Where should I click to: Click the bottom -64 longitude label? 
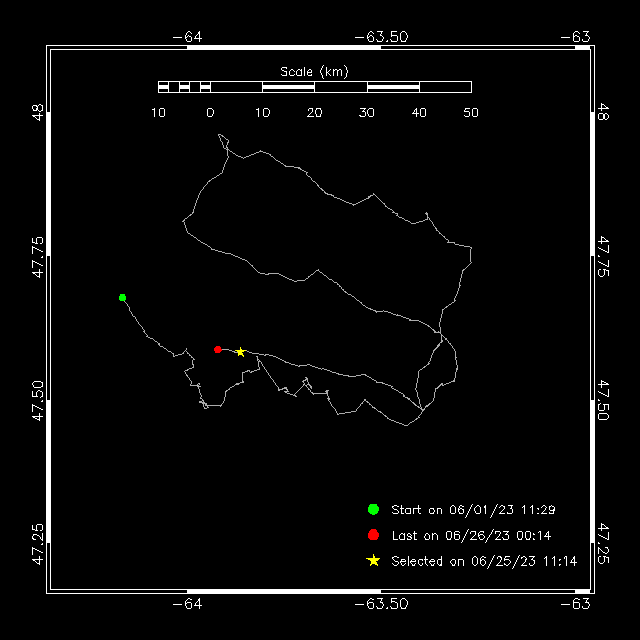187,604
